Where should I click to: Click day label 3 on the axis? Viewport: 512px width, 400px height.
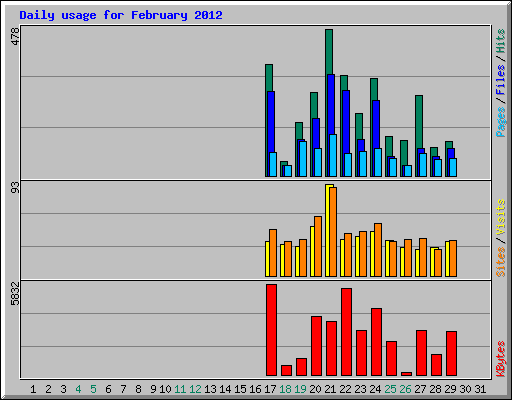tap(63, 389)
